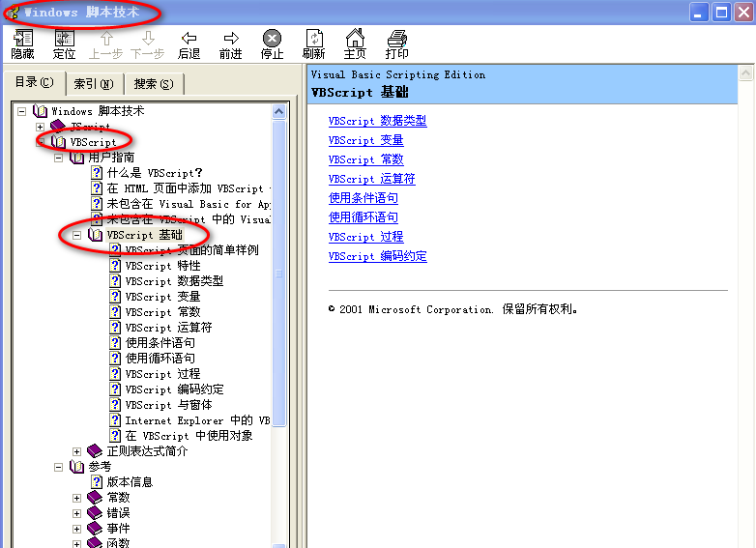Open the VBScript 运算符 link

pyautogui.click(x=372, y=179)
